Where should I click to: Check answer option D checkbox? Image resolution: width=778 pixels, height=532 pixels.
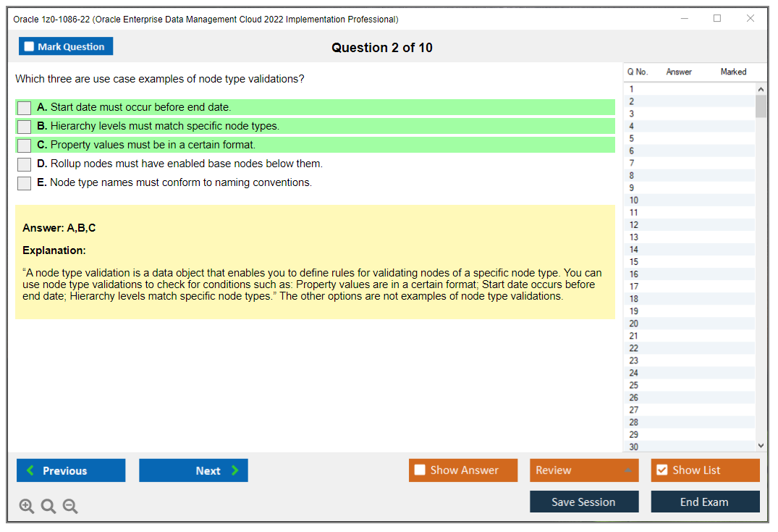pyautogui.click(x=24, y=164)
